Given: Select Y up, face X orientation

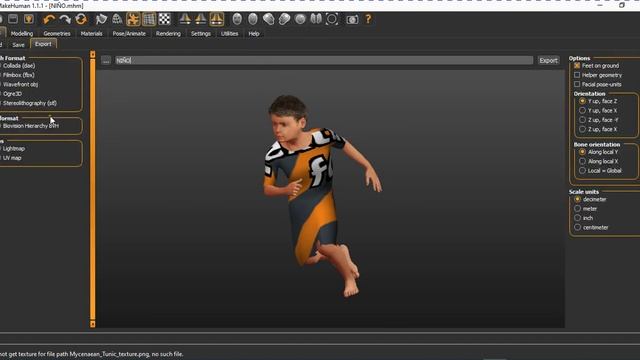Looking at the screenshot, I should tap(582, 110).
